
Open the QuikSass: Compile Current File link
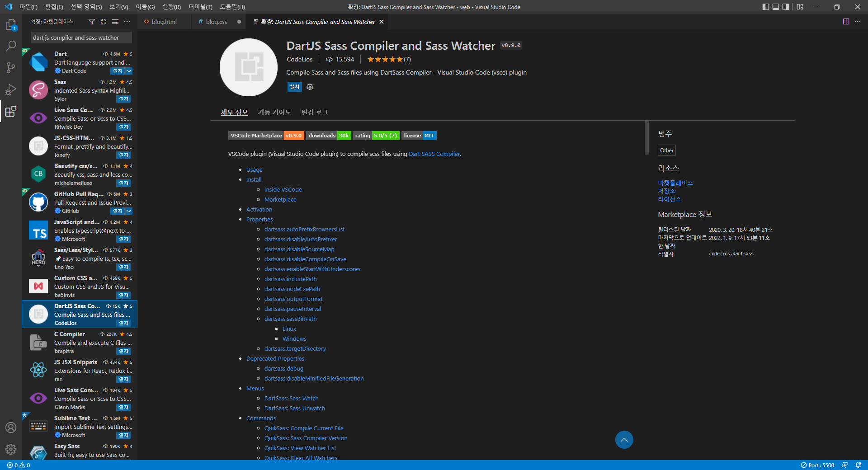304,428
